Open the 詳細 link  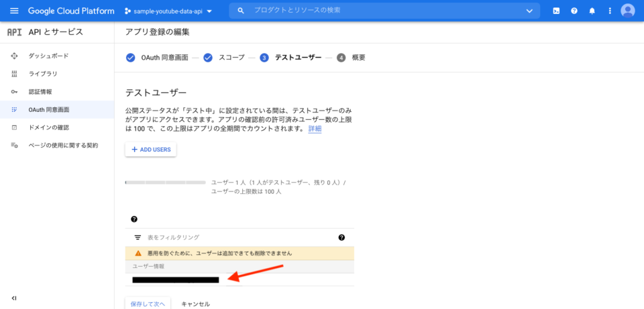[x=315, y=129]
